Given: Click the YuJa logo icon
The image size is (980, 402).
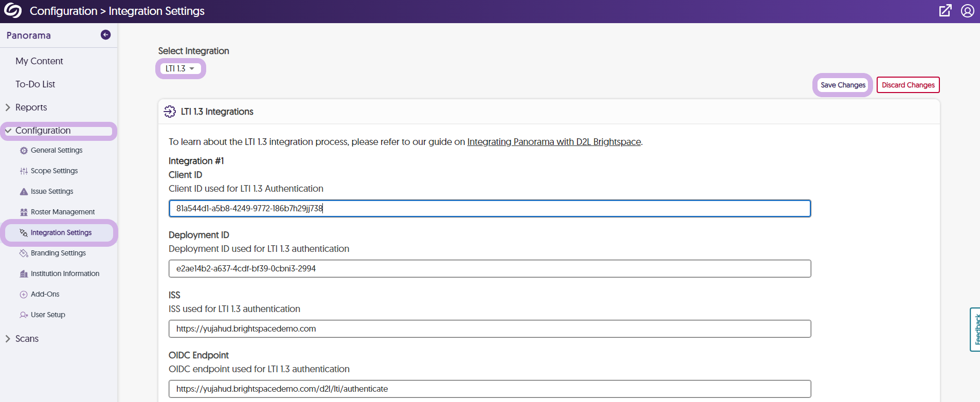Looking at the screenshot, I should click(13, 11).
